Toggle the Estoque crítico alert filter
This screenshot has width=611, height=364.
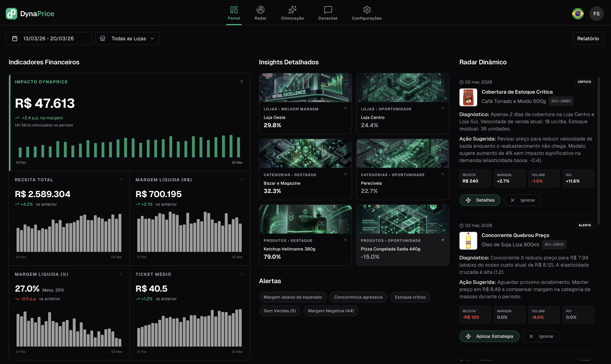pos(410,297)
